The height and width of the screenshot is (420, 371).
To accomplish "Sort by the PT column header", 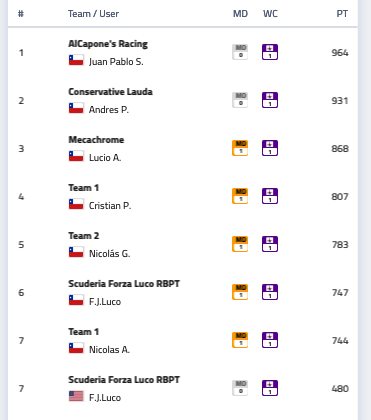I will [342, 14].
